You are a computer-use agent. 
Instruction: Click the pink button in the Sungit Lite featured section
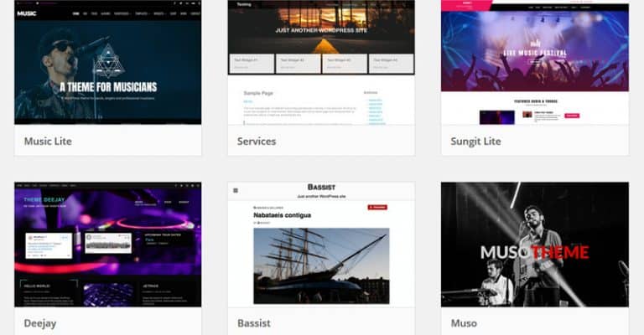click(572, 116)
